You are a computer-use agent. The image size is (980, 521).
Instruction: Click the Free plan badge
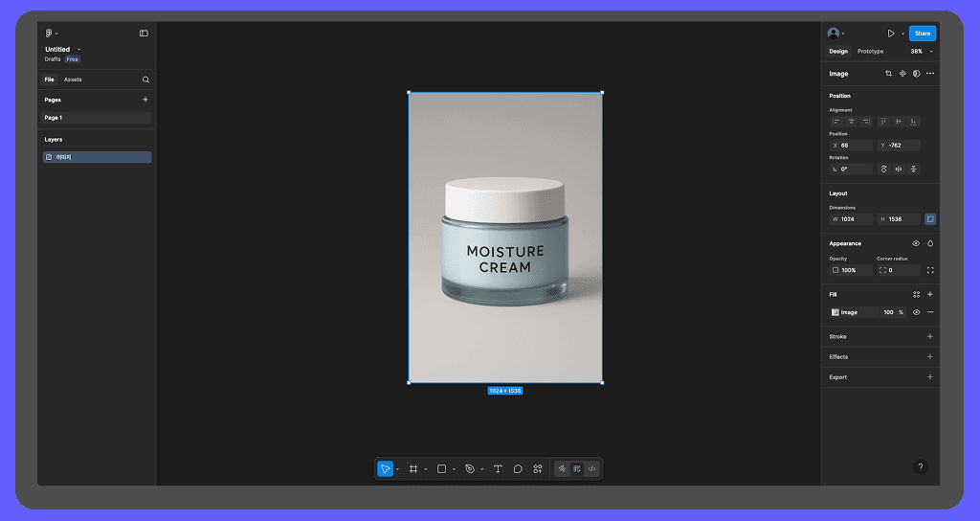click(x=73, y=59)
